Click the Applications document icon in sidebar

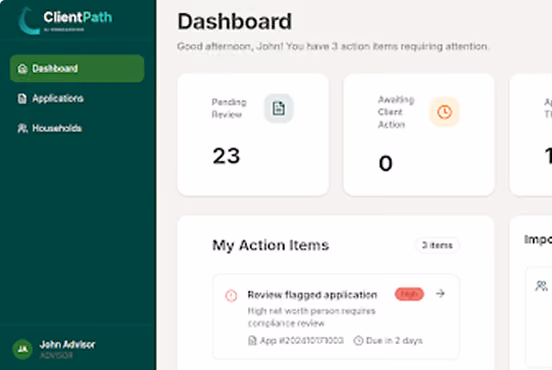(x=22, y=99)
